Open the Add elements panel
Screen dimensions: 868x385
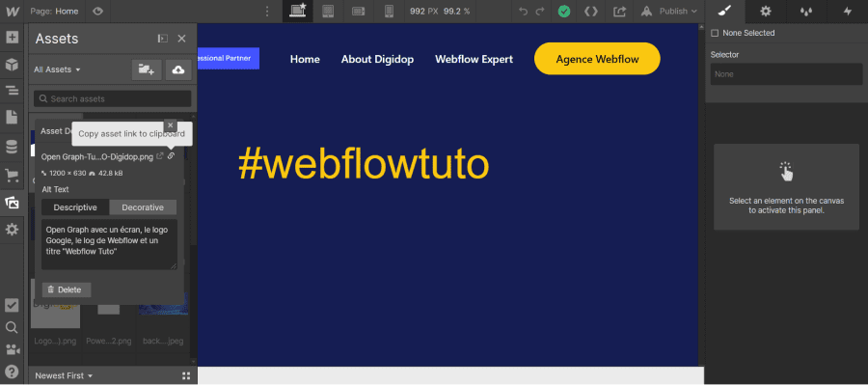pyautogui.click(x=12, y=38)
